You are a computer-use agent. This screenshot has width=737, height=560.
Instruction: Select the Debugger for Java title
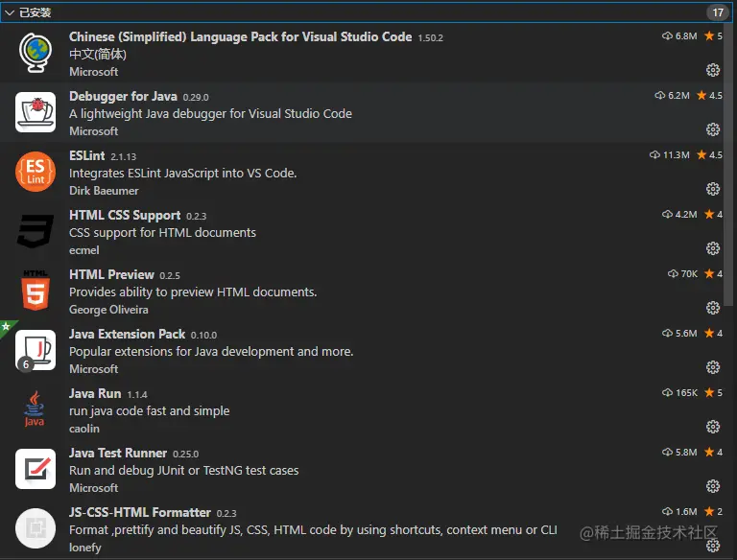tap(123, 96)
